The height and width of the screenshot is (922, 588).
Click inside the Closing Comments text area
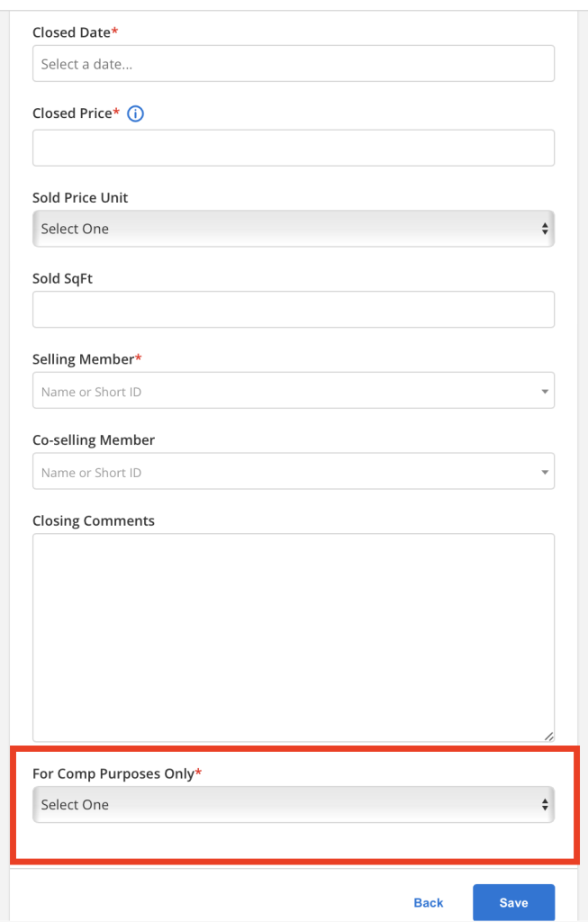click(294, 637)
